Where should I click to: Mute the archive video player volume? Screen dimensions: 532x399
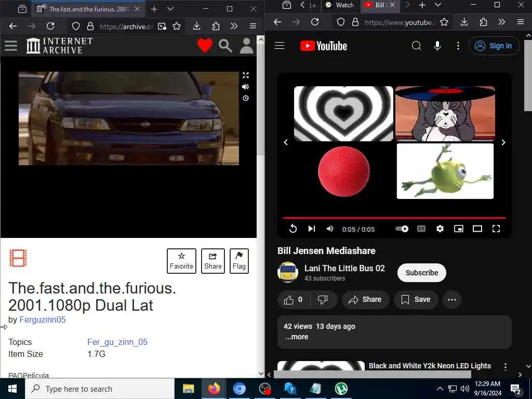click(x=245, y=87)
